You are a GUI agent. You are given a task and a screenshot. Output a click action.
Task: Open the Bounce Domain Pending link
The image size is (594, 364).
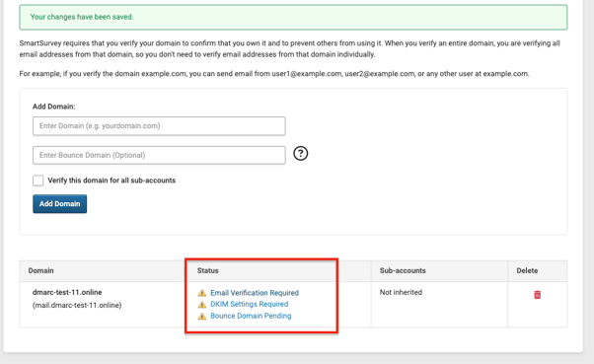coord(251,316)
